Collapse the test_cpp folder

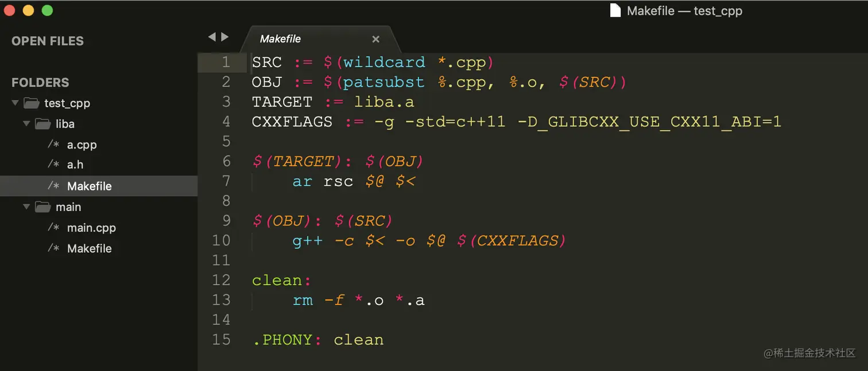tap(15, 103)
